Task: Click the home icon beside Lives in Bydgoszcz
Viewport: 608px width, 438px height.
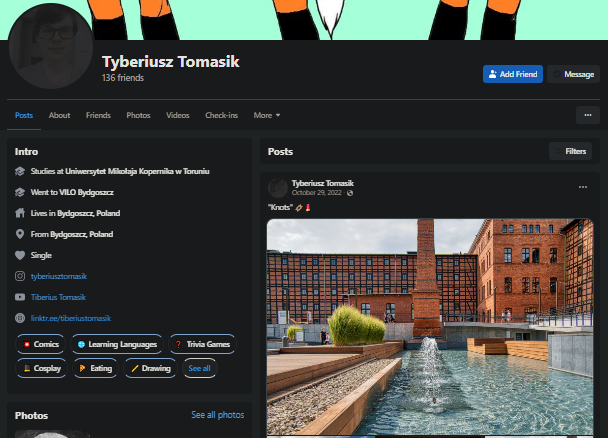Action: [20, 213]
